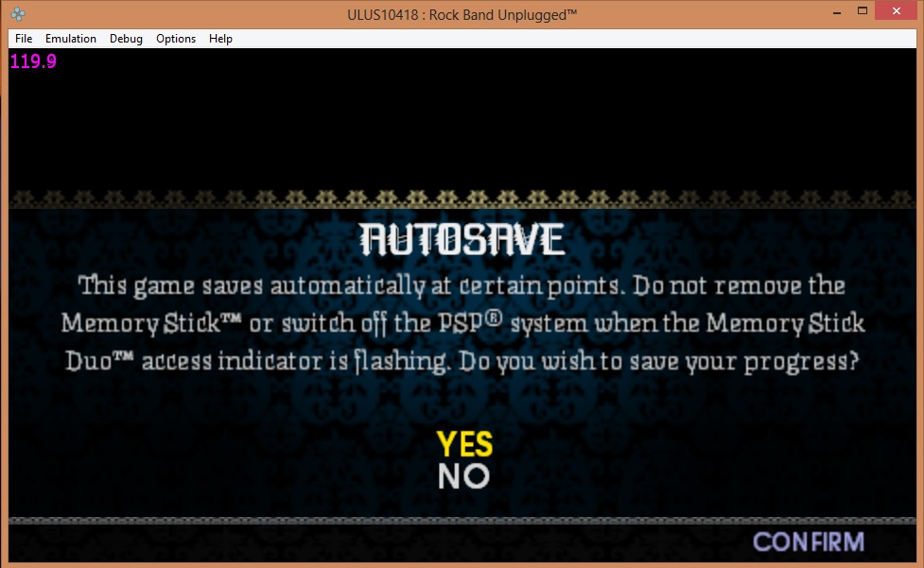Click the line starting 'This game saves automatically'
The height and width of the screenshot is (568, 924).
click(462, 285)
